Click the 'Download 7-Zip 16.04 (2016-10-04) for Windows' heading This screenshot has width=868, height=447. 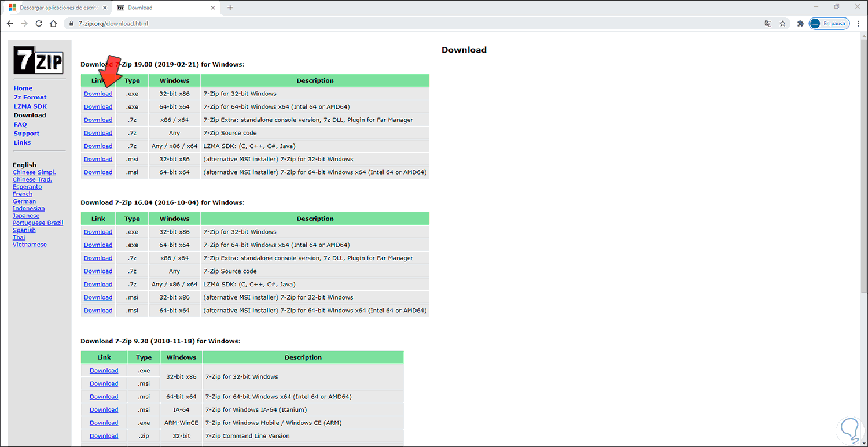click(x=162, y=202)
